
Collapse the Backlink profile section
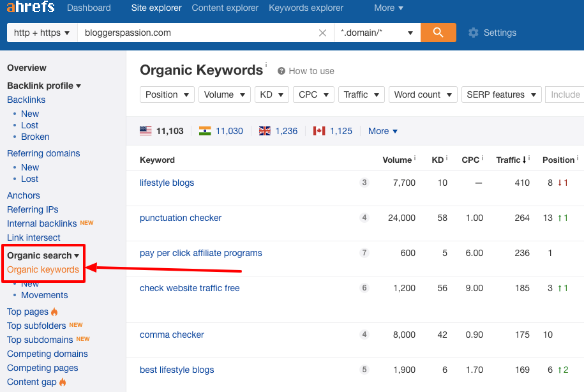pyautogui.click(x=44, y=86)
